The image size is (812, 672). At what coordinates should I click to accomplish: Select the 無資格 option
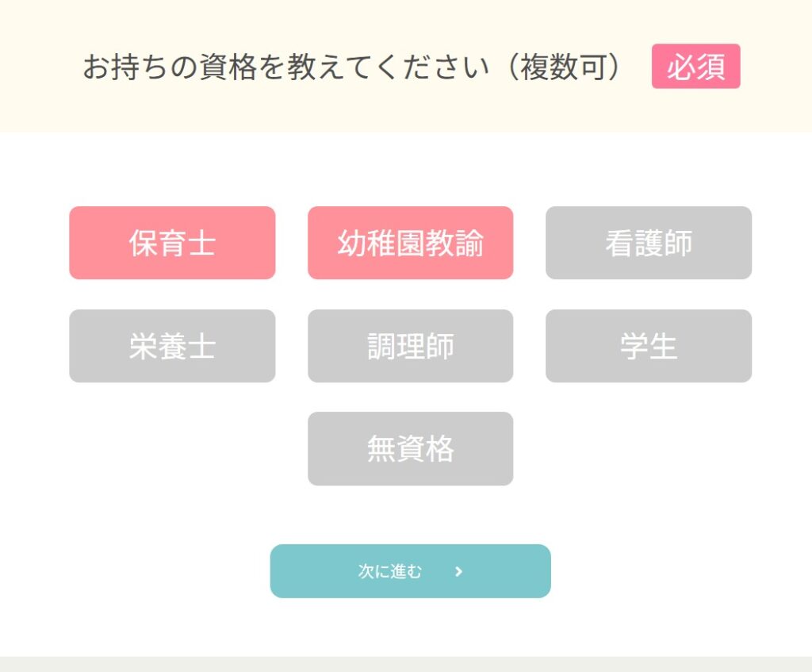pos(410,448)
